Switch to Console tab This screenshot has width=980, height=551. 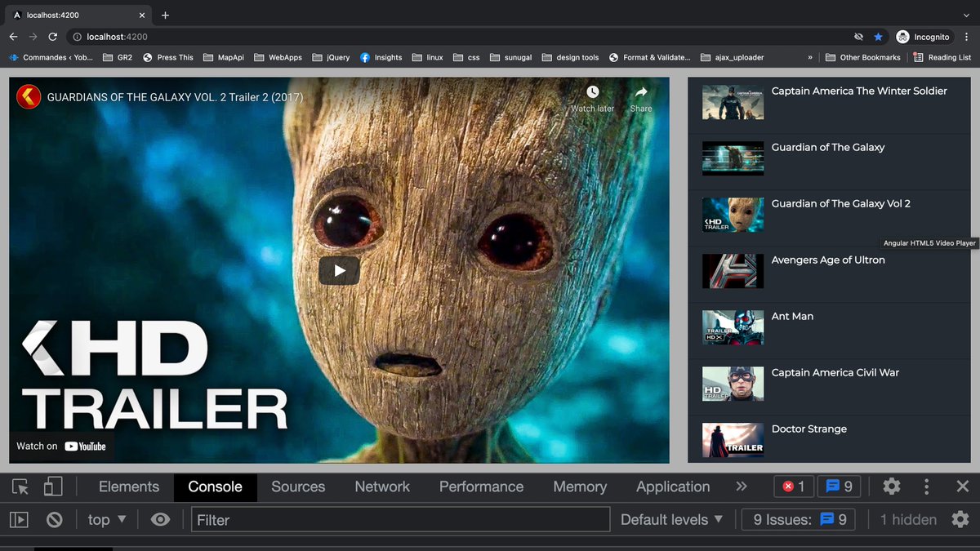click(x=215, y=487)
